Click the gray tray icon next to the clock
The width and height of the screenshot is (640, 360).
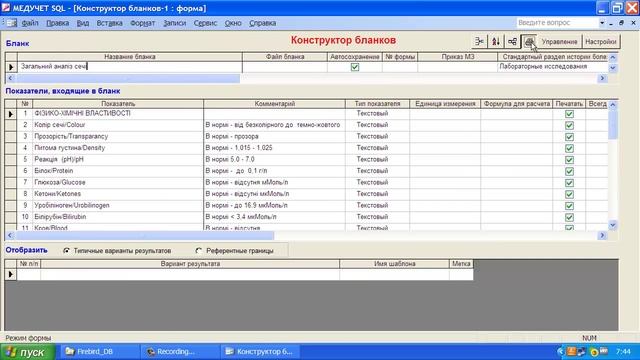pos(604,351)
